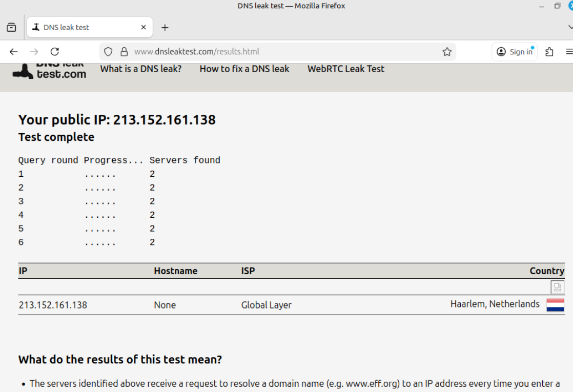Expand the list all tabs chevron

[570, 28]
